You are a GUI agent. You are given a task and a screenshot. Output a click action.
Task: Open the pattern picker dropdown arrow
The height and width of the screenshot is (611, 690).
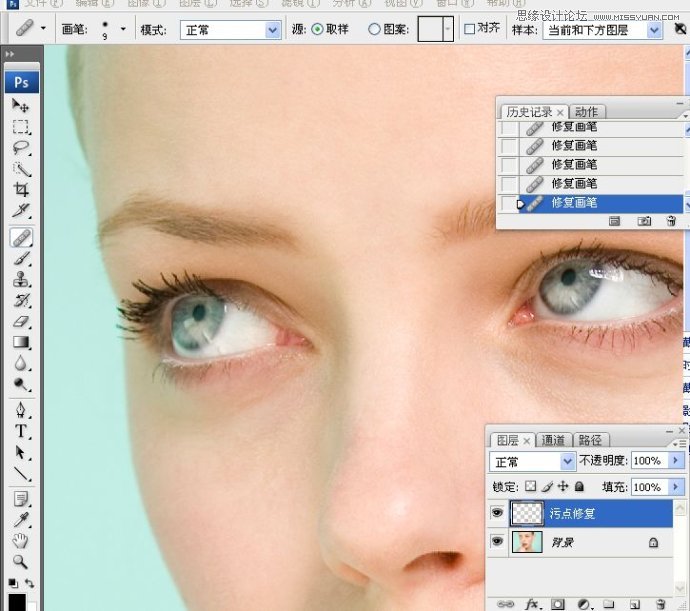[448, 29]
